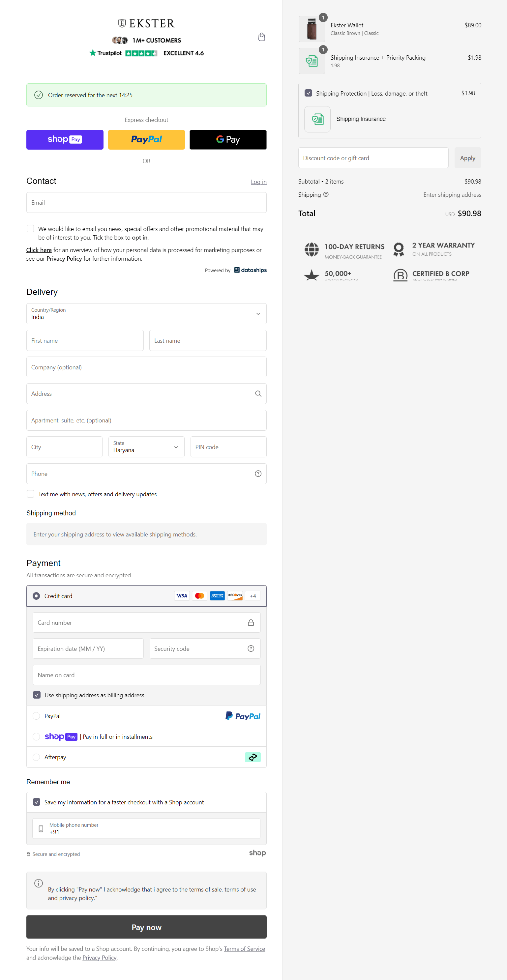Click the 100-day returns globe icon
This screenshot has width=507, height=980.
pyautogui.click(x=312, y=249)
